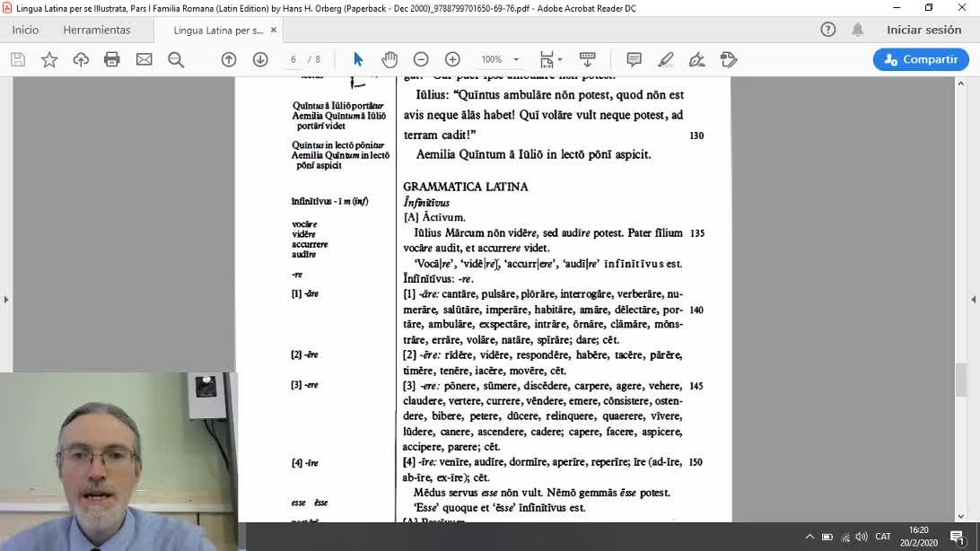Screen dimensions: 980x551
Task: Add a comment note icon
Action: 634,59
